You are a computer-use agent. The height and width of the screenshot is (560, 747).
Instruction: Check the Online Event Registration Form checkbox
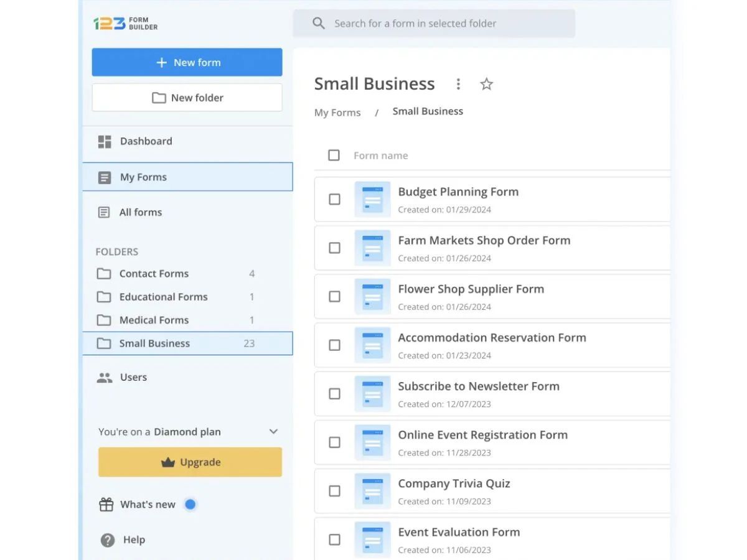point(334,442)
